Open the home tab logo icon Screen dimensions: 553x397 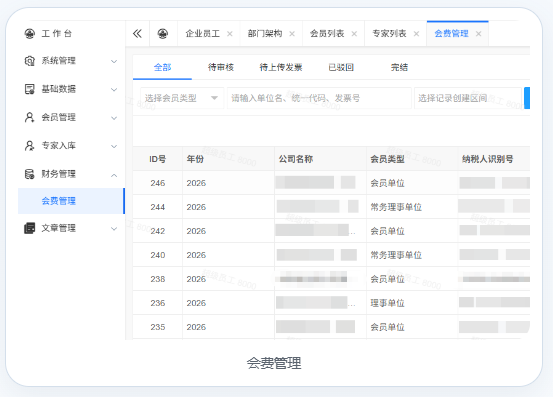163,33
